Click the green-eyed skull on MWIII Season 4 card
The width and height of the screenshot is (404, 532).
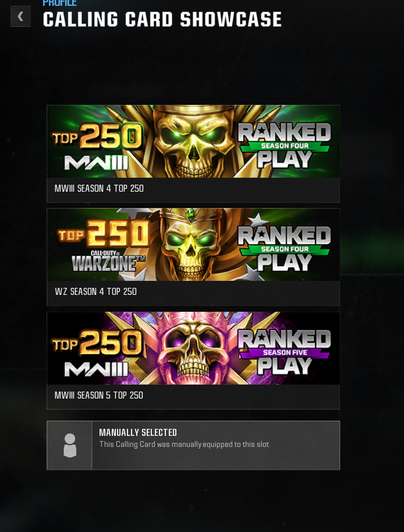pos(193,142)
